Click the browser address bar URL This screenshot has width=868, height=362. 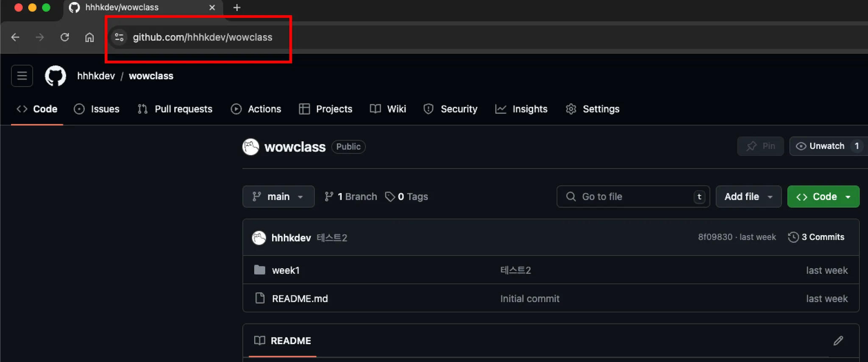(203, 37)
